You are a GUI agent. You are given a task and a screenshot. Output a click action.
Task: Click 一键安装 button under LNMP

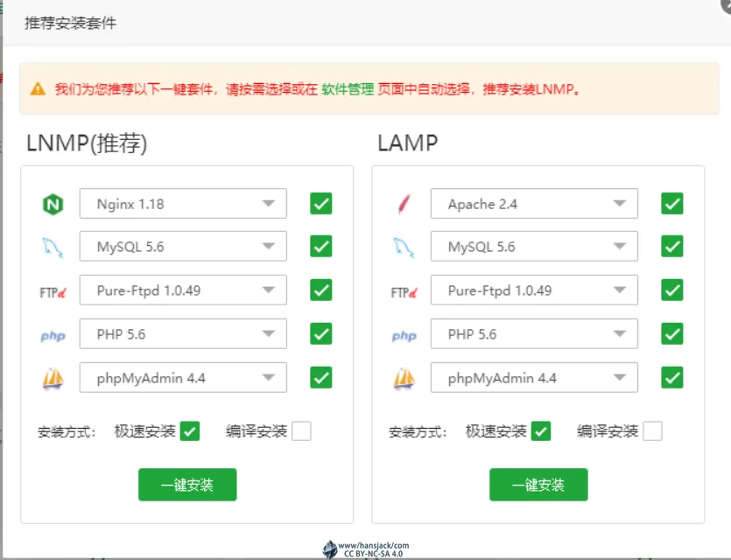pos(187,485)
